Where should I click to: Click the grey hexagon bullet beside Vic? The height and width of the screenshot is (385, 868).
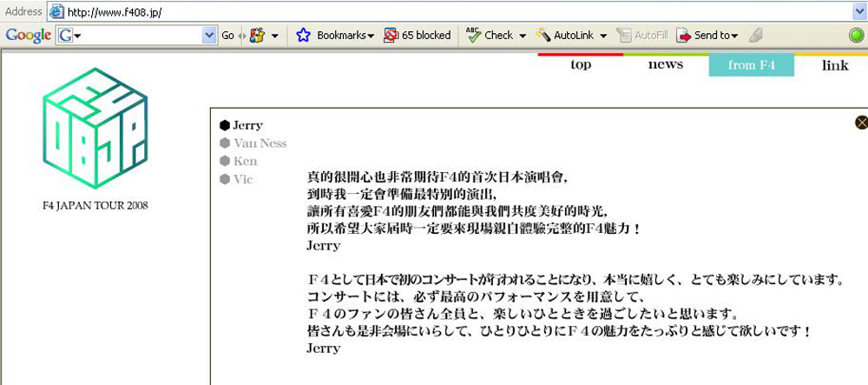[x=225, y=180]
